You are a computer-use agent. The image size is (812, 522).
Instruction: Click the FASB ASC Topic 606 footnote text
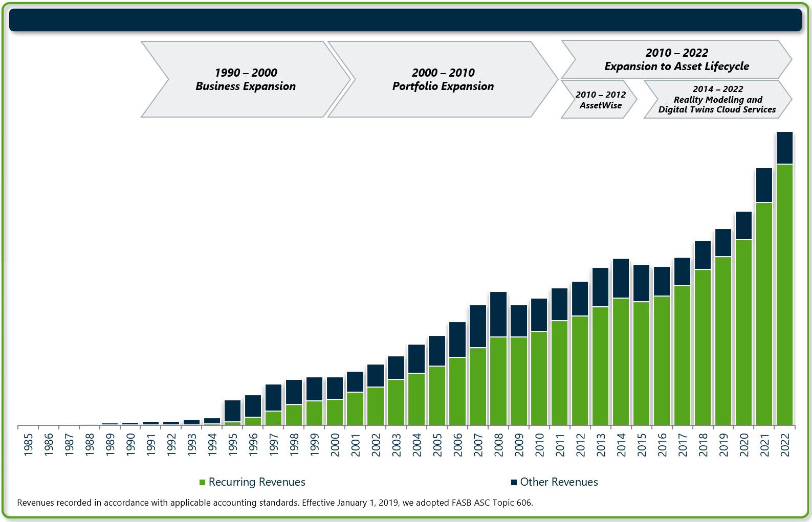click(x=275, y=503)
